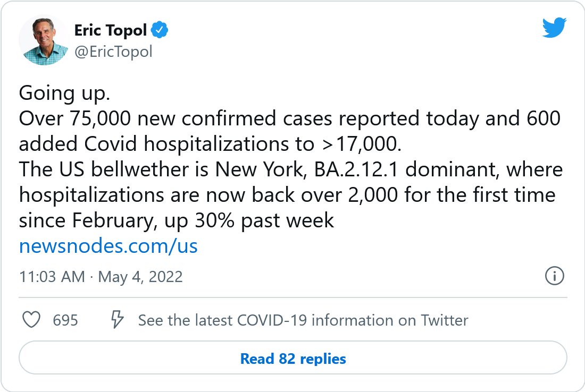Visit the @EricTopol handle link

click(113, 52)
